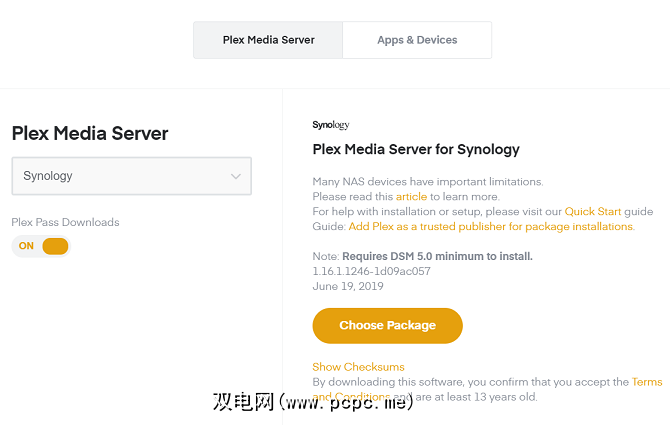The image size is (670, 425).
Task: Switch to the Plex Media Server tab
Action: coord(268,40)
